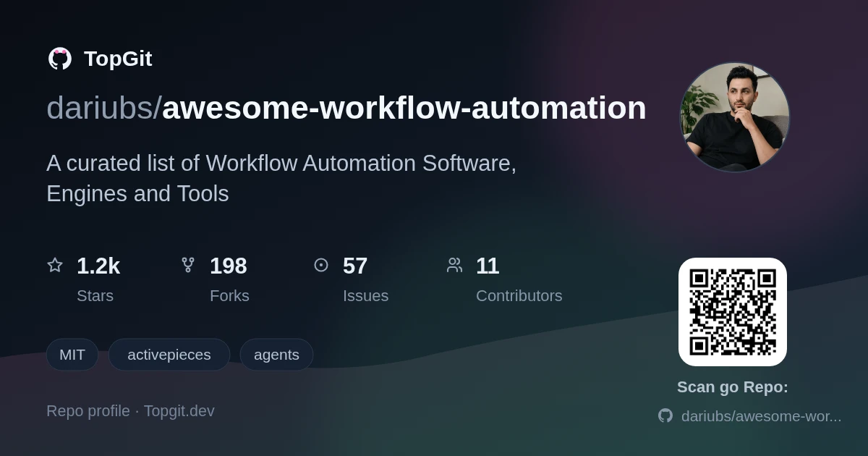Image resolution: width=868 pixels, height=456 pixels.
Task: Click the 11 contributors count
Action: pos(488,266)
